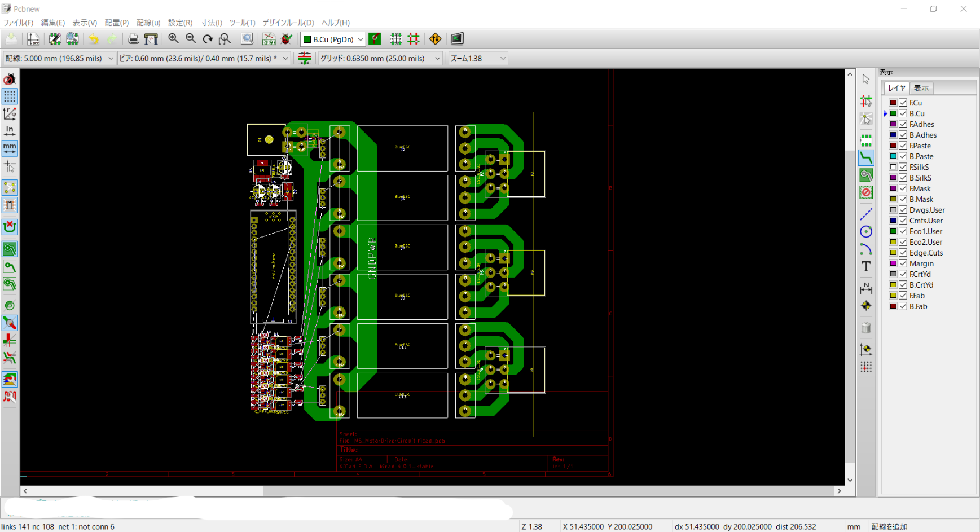The width and height of the screenshot is (980, 532).
Task: Zoom to fit board
Action: coord(225,39)
